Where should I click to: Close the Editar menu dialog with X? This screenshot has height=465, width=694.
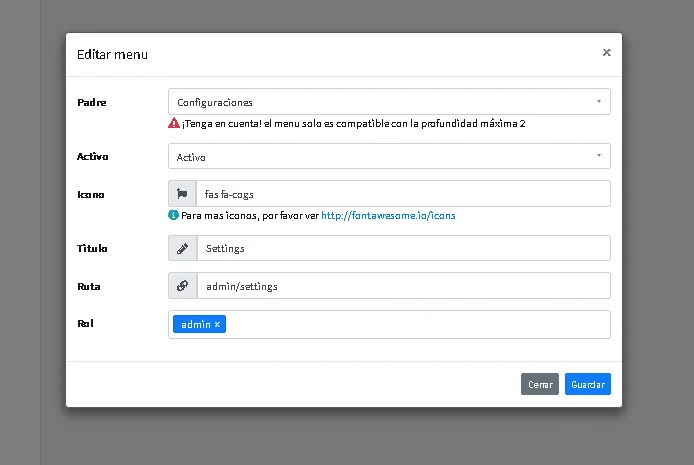[606, 53]
